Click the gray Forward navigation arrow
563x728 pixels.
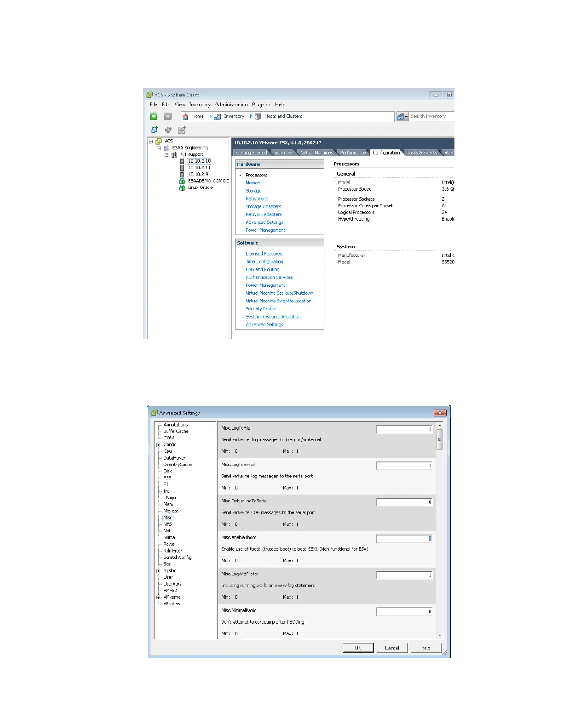(x=168, y=116)
